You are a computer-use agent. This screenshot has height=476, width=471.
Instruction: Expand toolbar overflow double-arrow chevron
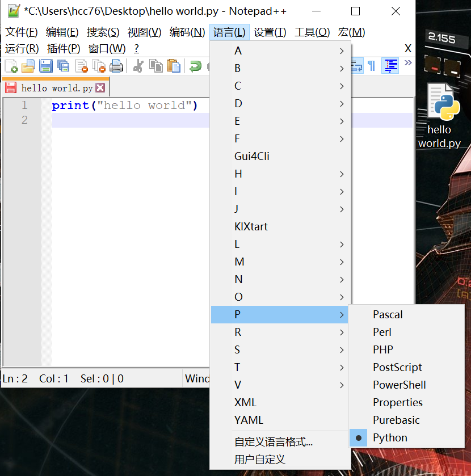coord(408,62)
